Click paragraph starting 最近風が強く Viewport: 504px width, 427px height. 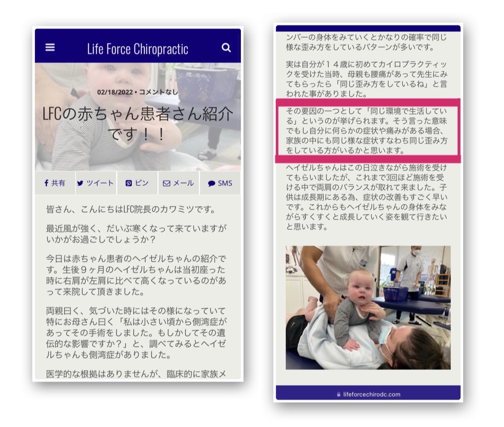tap(136, 234)
